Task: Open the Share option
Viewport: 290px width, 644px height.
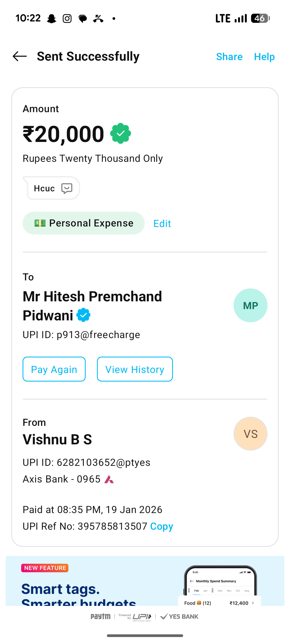Action: [229, 57]
